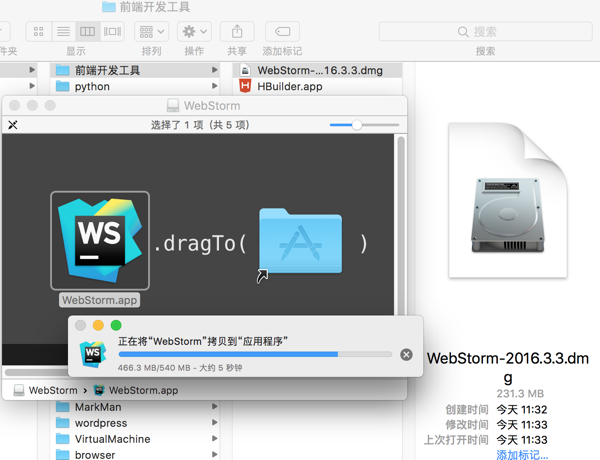Click the VirtualMachine folder icon
This screenshot has height=460, width=600.
(62, 439)
